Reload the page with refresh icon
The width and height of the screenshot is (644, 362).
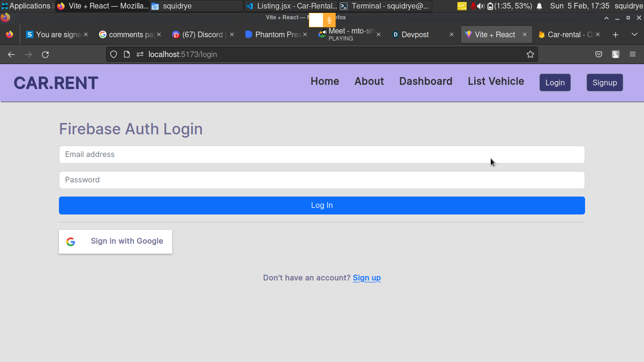coord(45,54)
